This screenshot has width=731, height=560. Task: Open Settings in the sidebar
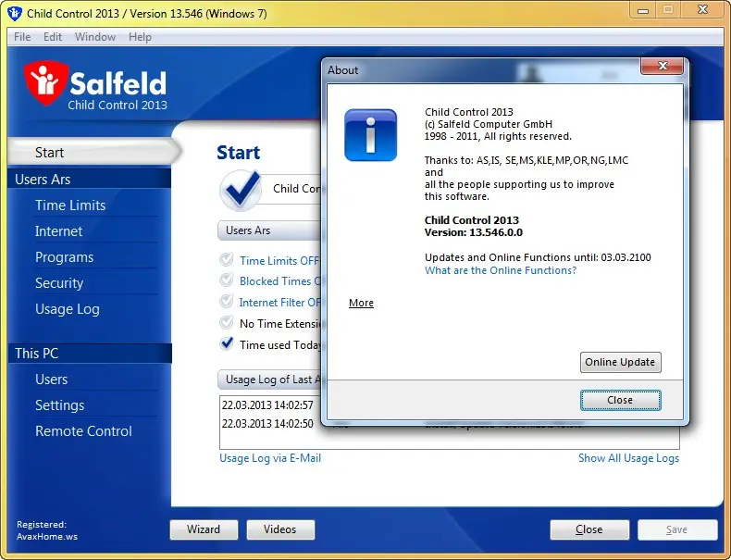[x=59, y=405]
